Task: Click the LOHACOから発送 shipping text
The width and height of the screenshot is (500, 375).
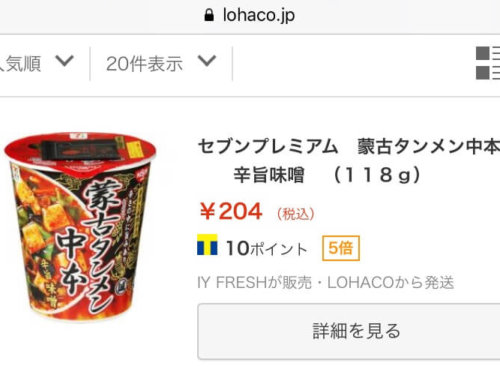Action: [x=391, y=283]
